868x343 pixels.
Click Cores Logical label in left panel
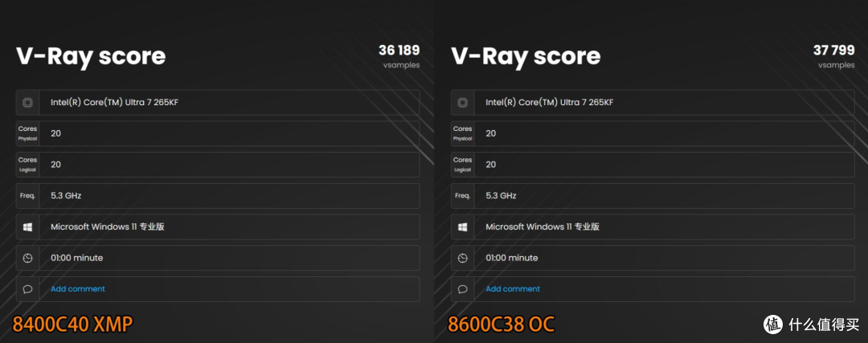(x=27, y=165)
